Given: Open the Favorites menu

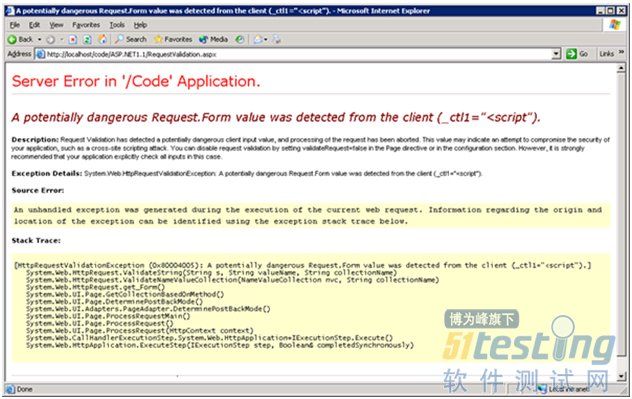Looking at the screenshot, I should (x=86, y=25).
